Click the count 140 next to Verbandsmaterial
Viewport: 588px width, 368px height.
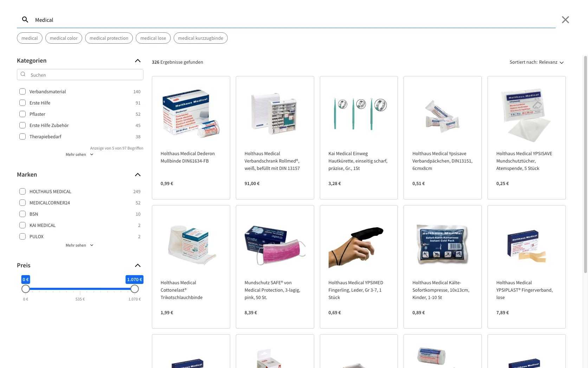coord(137,91)
